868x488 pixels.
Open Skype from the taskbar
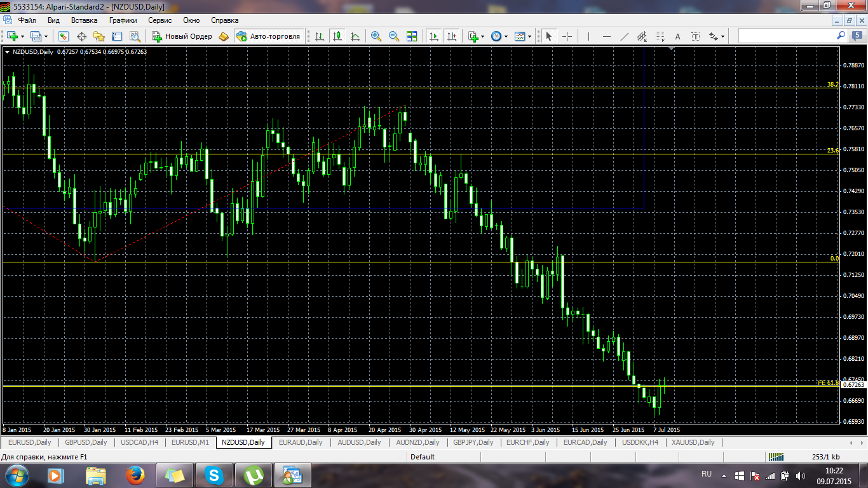coord(214,475)
